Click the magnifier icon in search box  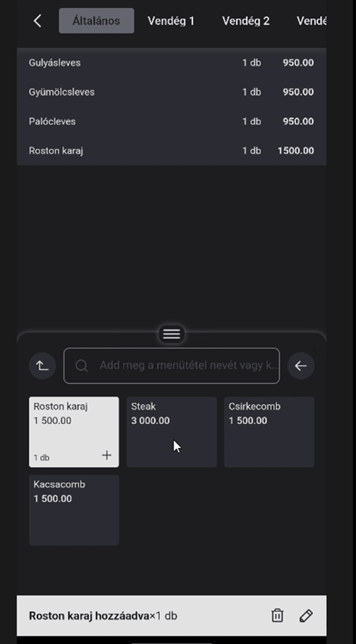tap(82, 365)
